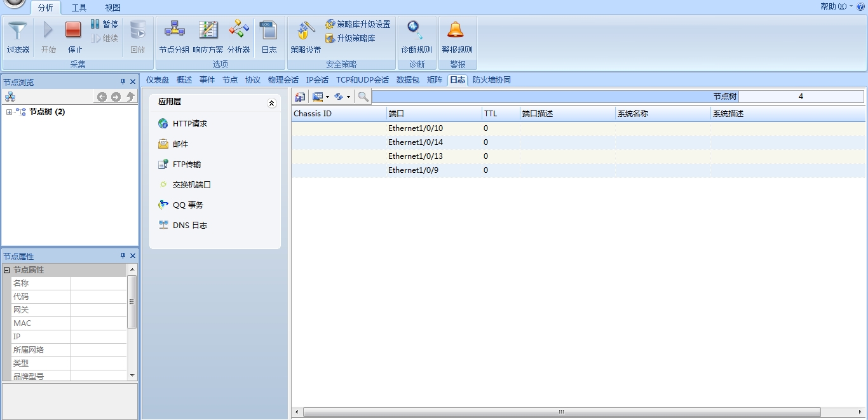The height and width of the screenshot is (420, 868).
Task: Open the 日志 log option in ribbon
Action: click(269, 37)
